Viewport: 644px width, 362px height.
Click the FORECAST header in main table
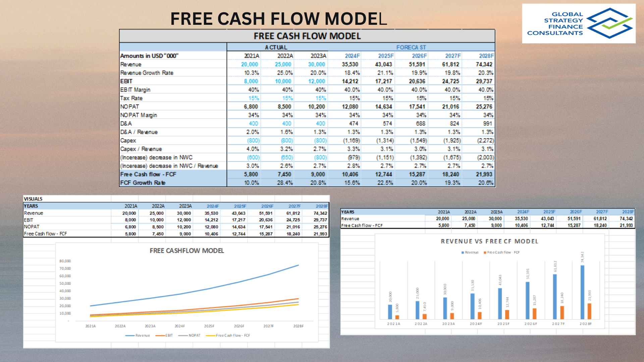click(411, 47)
